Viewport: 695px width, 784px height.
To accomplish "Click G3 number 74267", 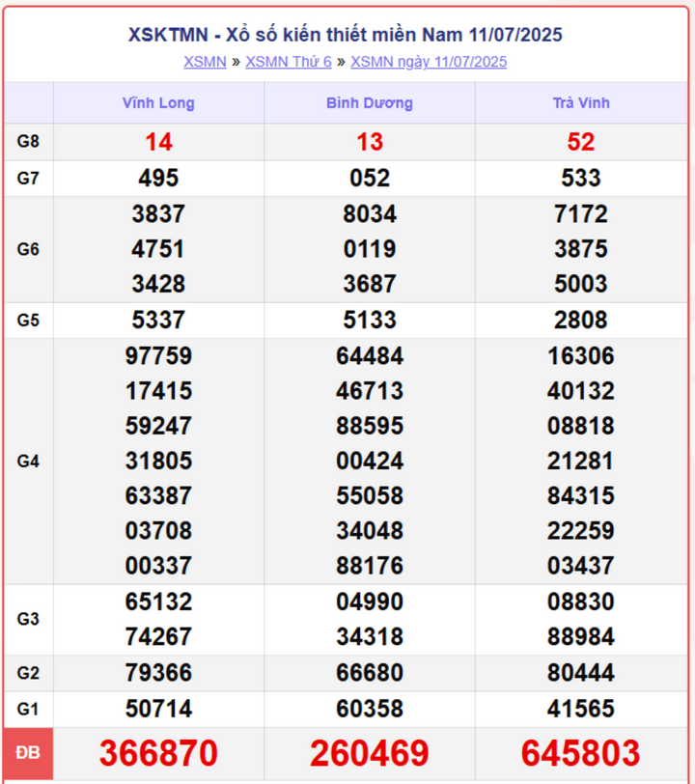I will (158, 636).
